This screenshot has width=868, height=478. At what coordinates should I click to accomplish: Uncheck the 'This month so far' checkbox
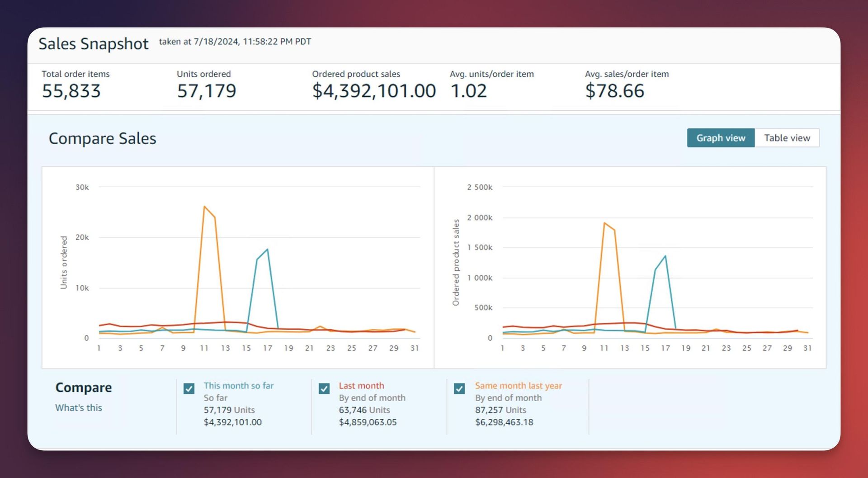(189, 388)
